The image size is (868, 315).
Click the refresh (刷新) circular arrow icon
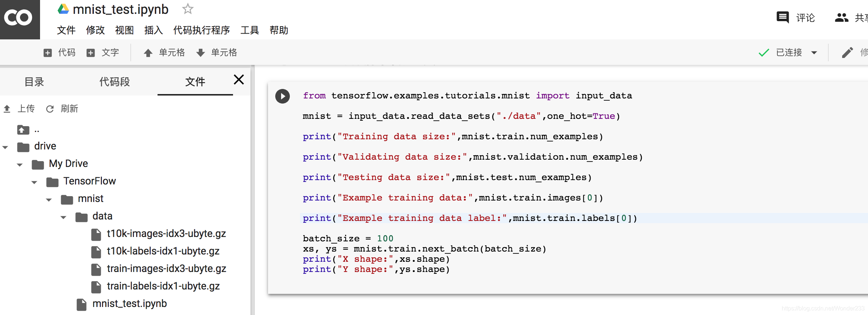click(50, 109)
